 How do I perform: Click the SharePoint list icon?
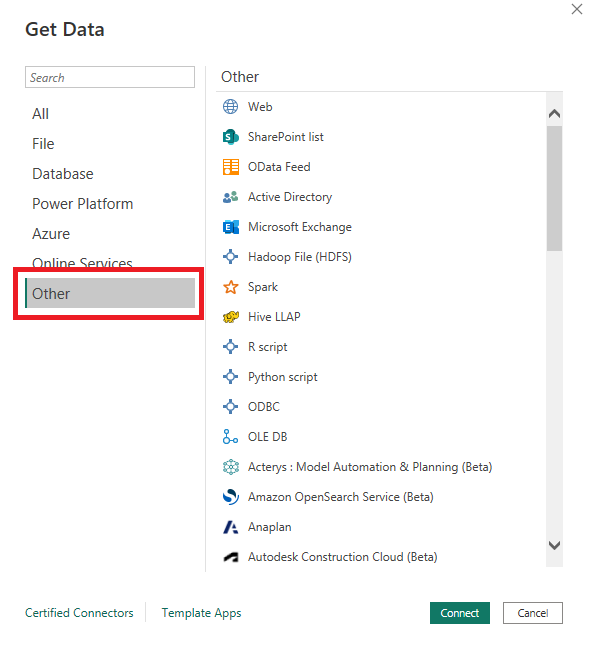click(231, 137)
